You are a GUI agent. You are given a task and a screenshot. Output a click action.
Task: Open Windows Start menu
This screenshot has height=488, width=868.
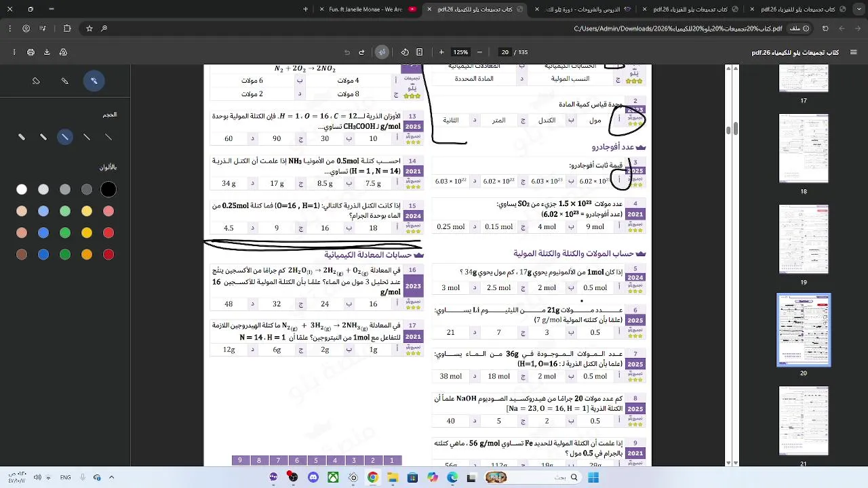[x=593, y=477]
